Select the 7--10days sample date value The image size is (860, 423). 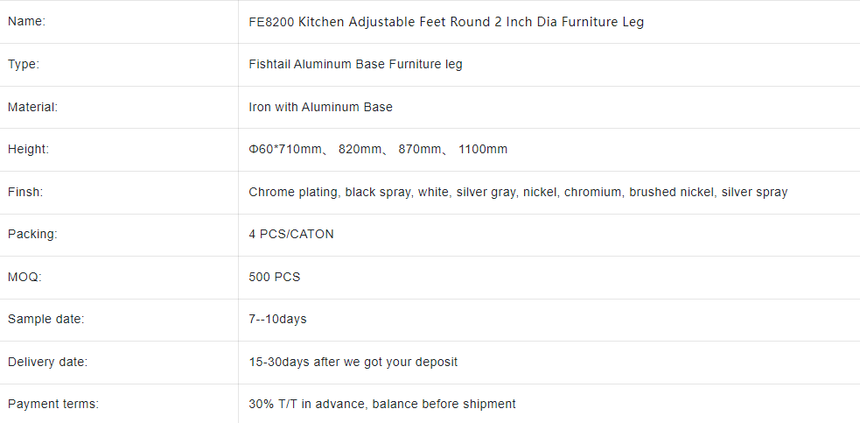click(278, 319)
